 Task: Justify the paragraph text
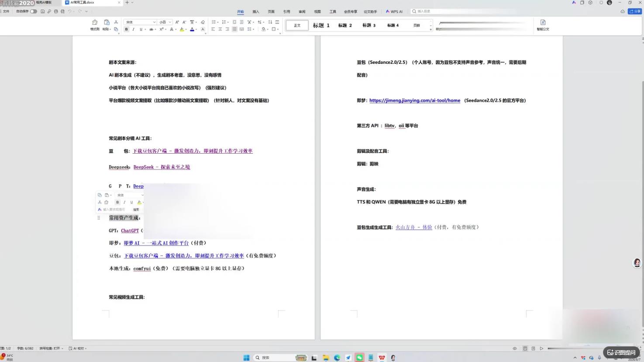click(x=234, y=29)
